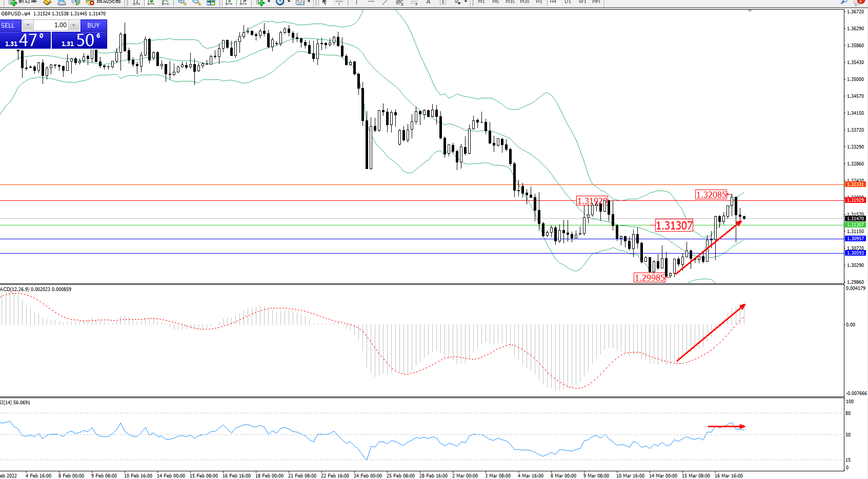Click the lot volume input field showing 1.00

(x=51, y=25)
